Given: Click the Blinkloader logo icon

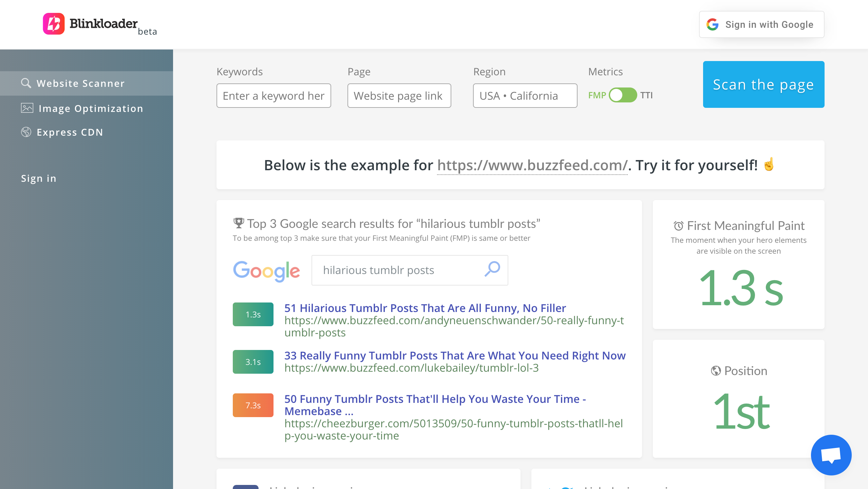Looking at the screenshot, I should pyautogui.click(x=54, y=24).
